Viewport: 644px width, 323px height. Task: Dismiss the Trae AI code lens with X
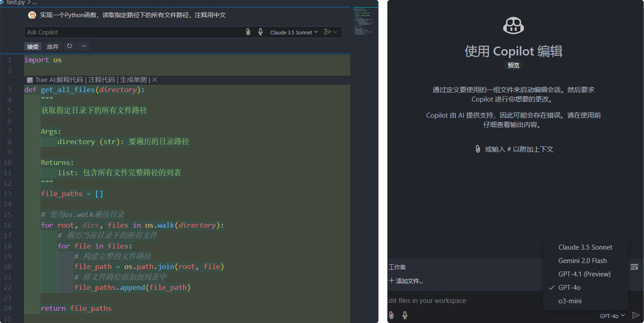tap(154, 80)
